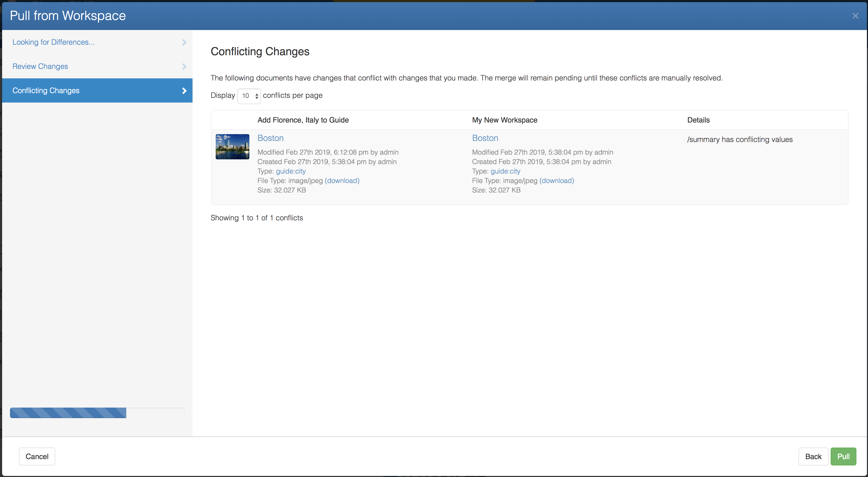Viewport: 868px width, 477px height.
Task: Click the Boston city thumbnail image
Action: tap(232, 146)
